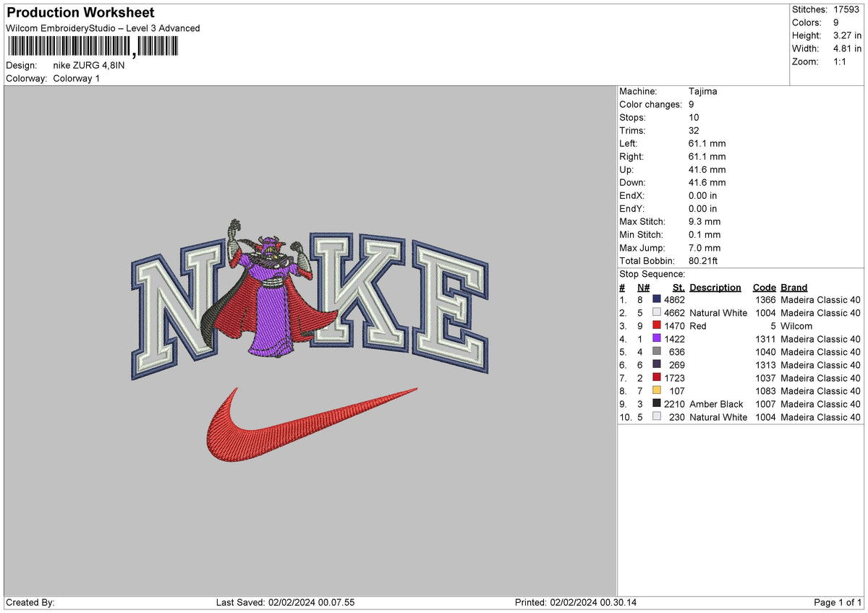868x613 pixels.
Task: Click the N# column header
Action: [643, 287]
